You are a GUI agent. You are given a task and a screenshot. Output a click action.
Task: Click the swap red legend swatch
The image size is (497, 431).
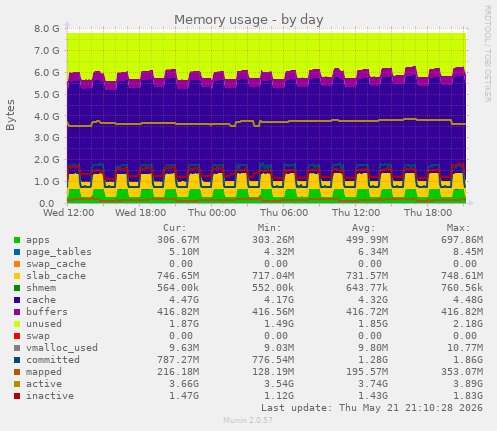pyautogui.click(x=17, y=336)
